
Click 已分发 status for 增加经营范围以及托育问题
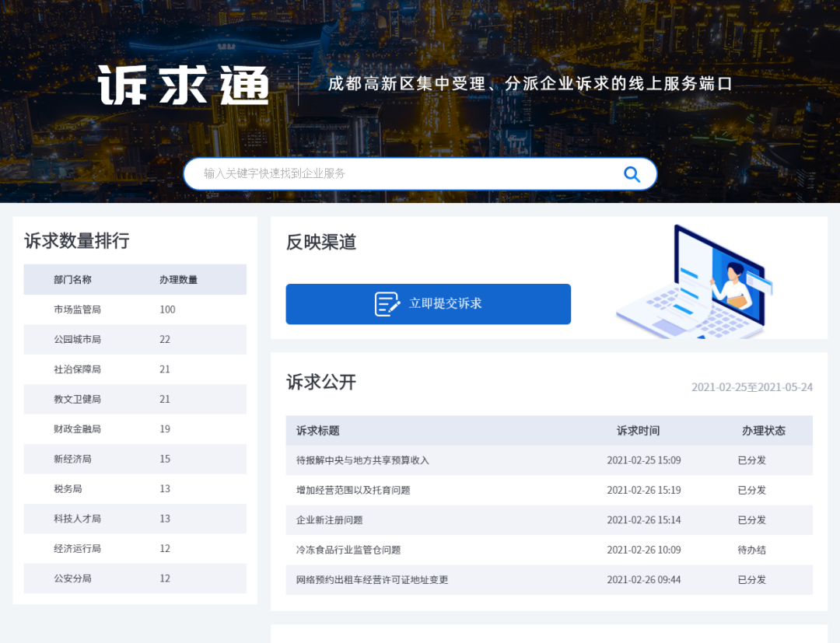tap(751, 491)
